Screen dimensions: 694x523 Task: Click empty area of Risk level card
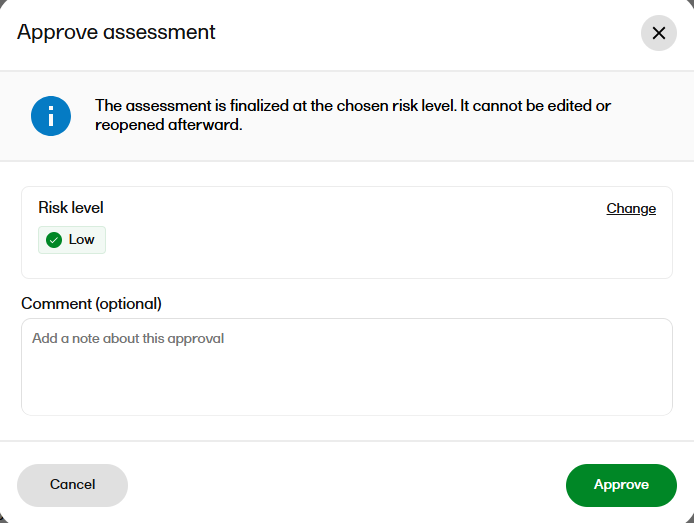click(x=354, y=248)
